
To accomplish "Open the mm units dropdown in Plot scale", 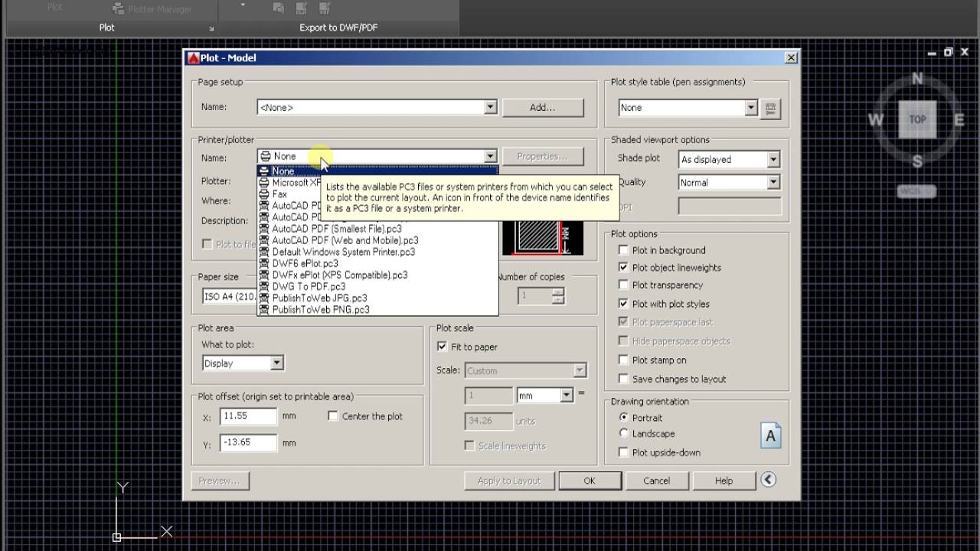I will 567,395.
